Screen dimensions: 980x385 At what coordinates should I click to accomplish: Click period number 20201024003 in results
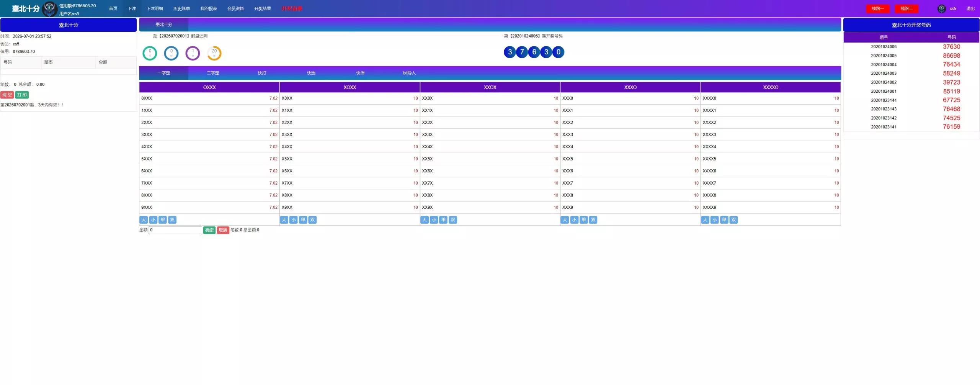[884, 74]
